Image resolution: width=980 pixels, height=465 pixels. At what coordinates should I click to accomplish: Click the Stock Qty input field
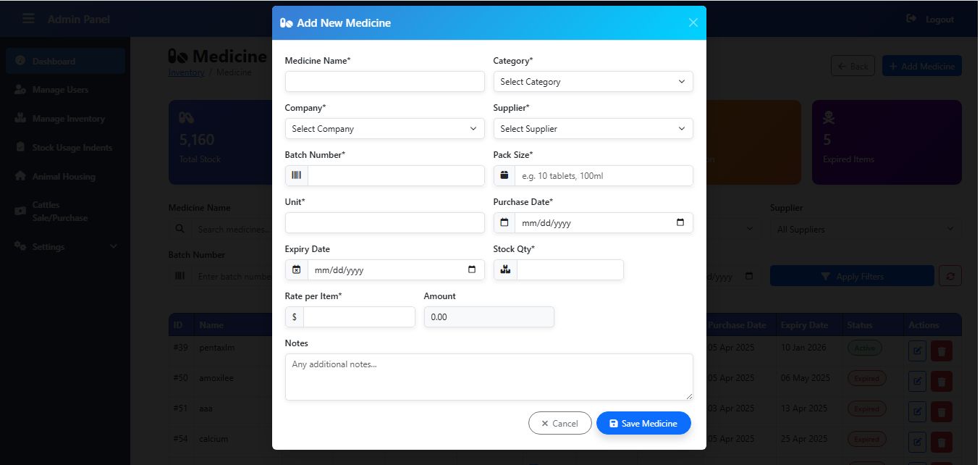point(570,270)
